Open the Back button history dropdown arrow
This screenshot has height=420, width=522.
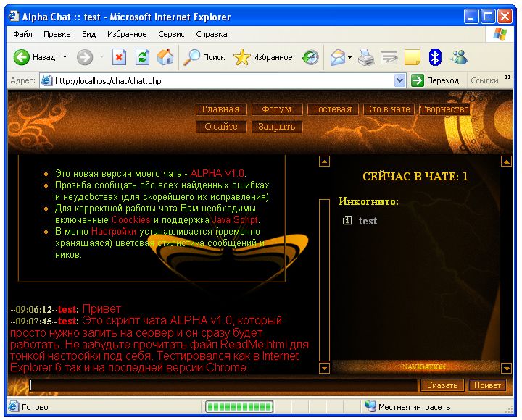pyautogui.click(x=65, y=57)
